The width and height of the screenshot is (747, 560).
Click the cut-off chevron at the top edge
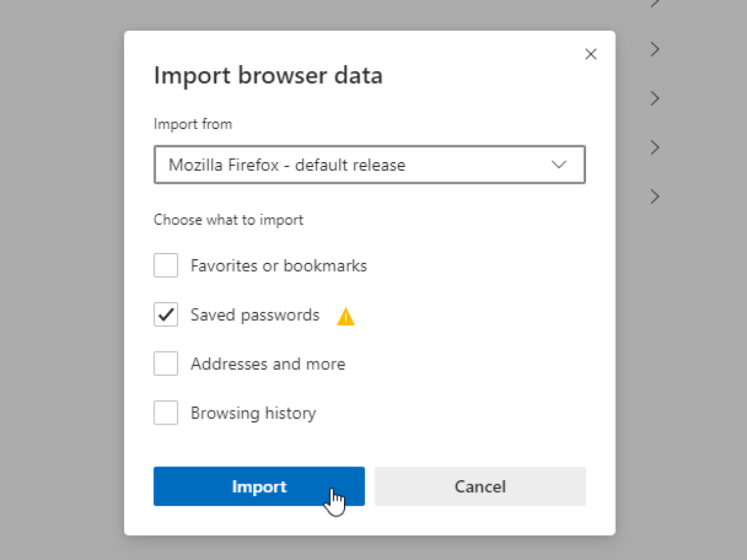click(x=654, y=3)
